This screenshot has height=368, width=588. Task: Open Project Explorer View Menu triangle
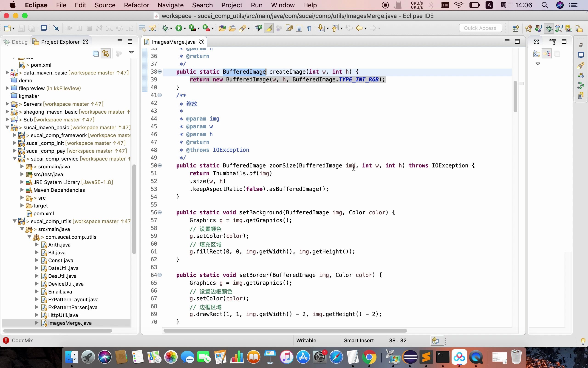click(x=131, y=52)
